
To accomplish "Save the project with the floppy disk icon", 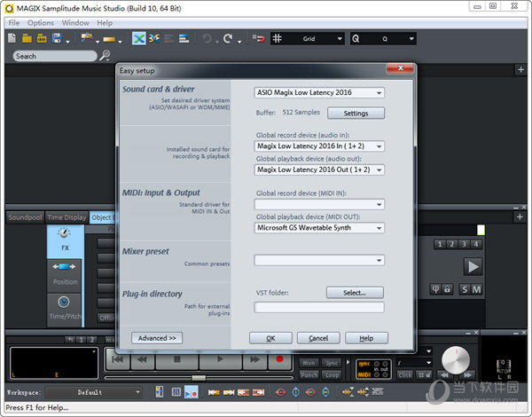I will pyautogui.click(x=57, y=38).
